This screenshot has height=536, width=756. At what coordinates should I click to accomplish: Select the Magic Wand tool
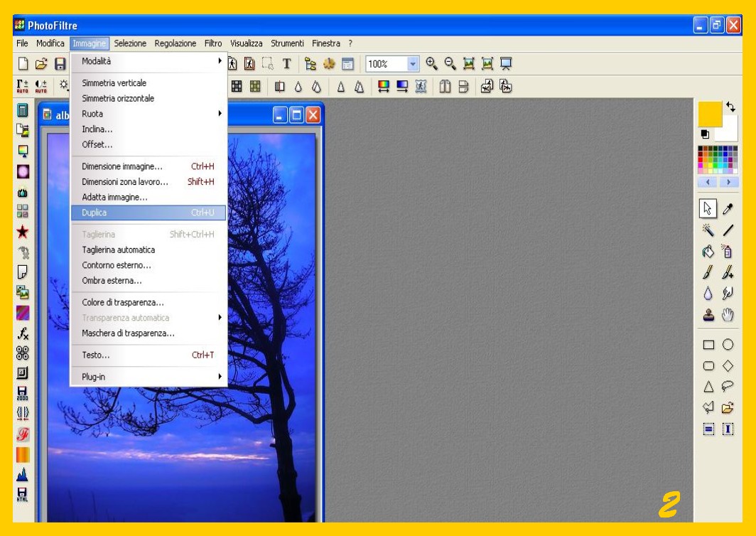(x=708, y=230)
